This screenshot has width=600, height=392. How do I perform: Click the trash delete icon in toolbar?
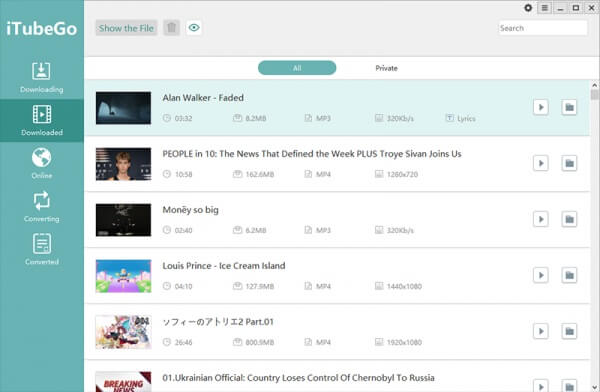(x=171, y=28)
